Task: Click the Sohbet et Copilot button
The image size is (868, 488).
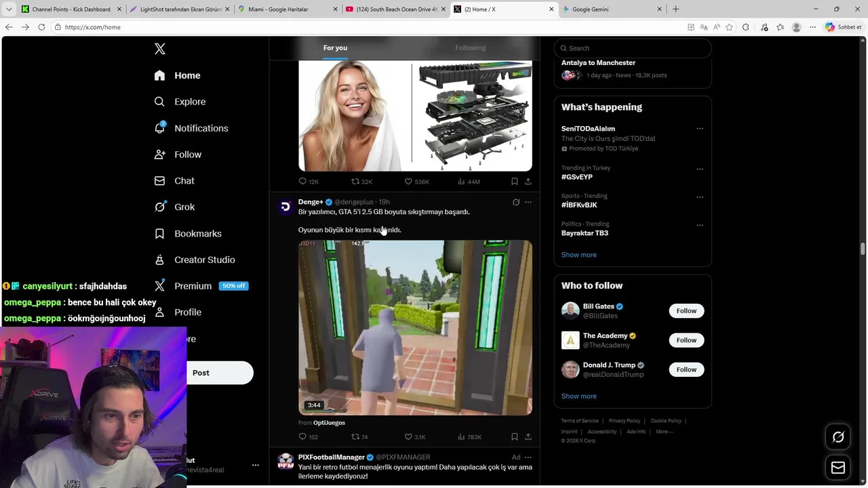Action: click(x=843, y=27)
